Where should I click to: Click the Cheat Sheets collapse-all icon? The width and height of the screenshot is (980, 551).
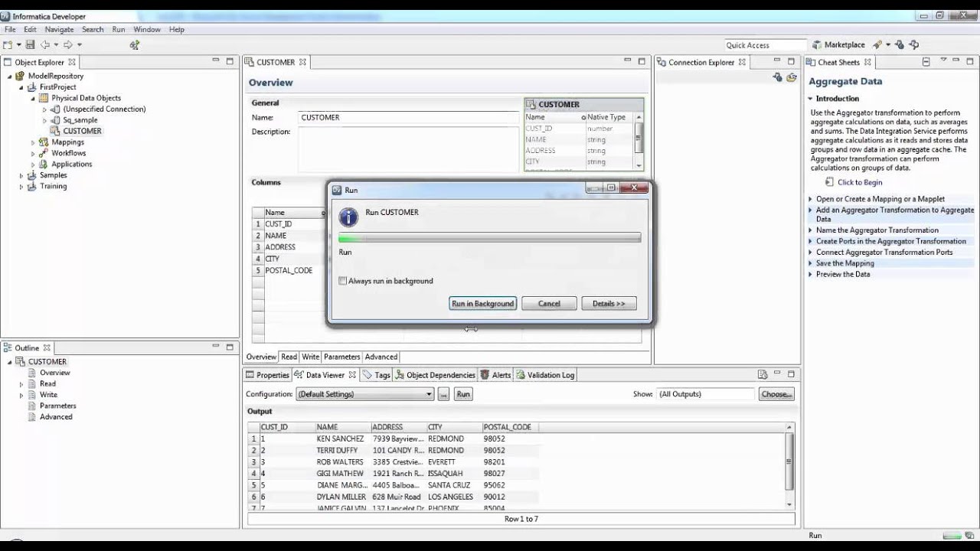(x=926, y=62)
